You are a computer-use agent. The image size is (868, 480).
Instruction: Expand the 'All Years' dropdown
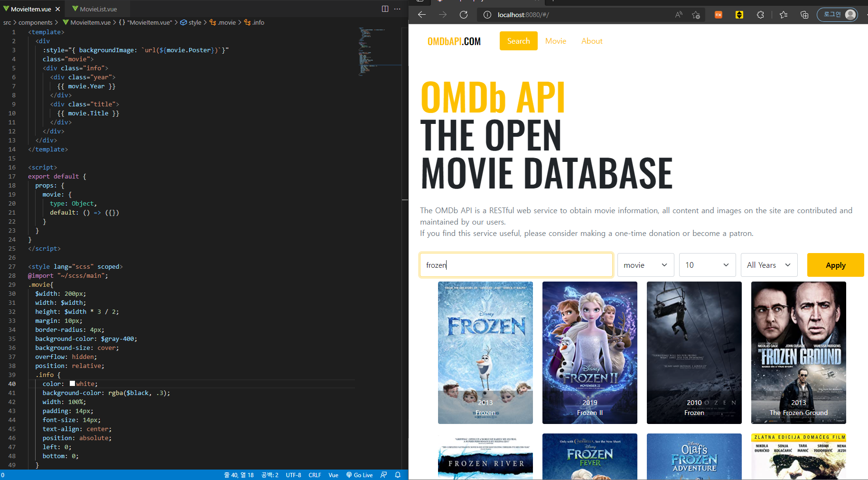click(x=769, y=265)
